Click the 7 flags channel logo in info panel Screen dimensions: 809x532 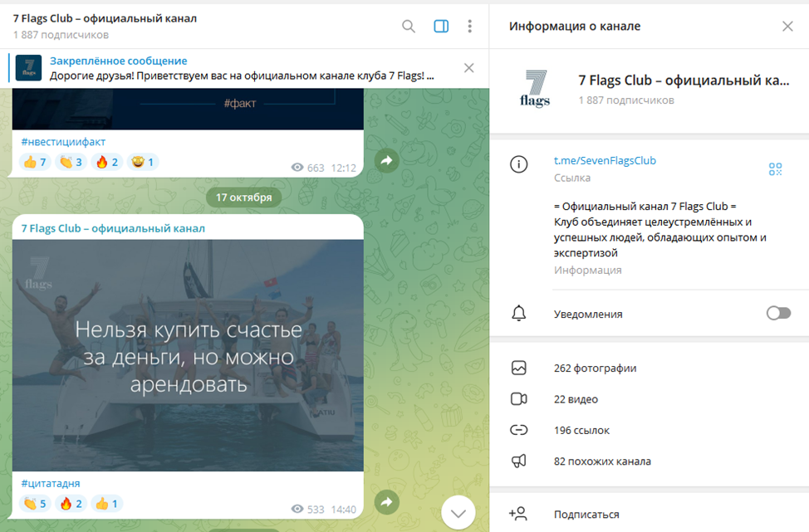tap(535, 89)
